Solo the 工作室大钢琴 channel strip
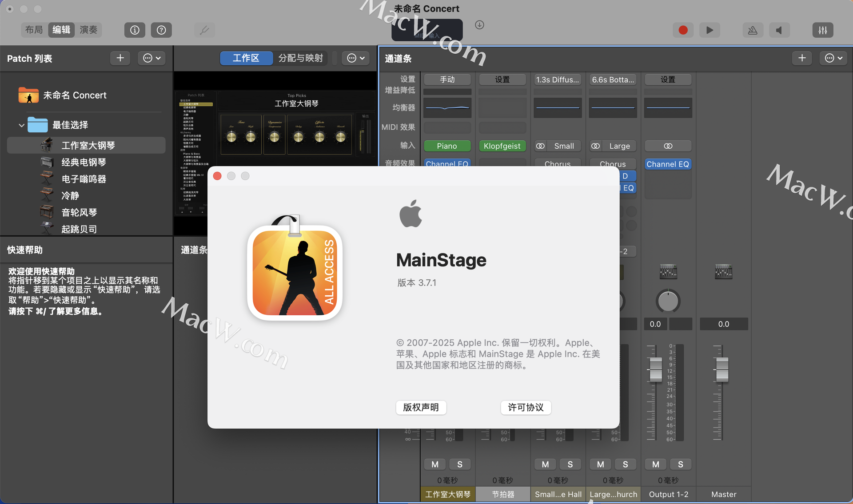This screenshot has height=504, width=853. click(x=460, y=464)
